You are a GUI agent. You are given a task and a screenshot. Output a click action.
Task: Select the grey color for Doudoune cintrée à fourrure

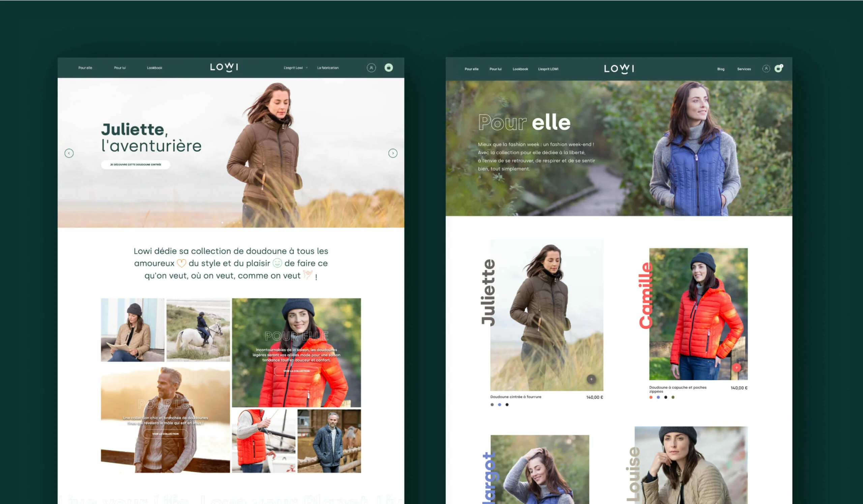point(492,405)
